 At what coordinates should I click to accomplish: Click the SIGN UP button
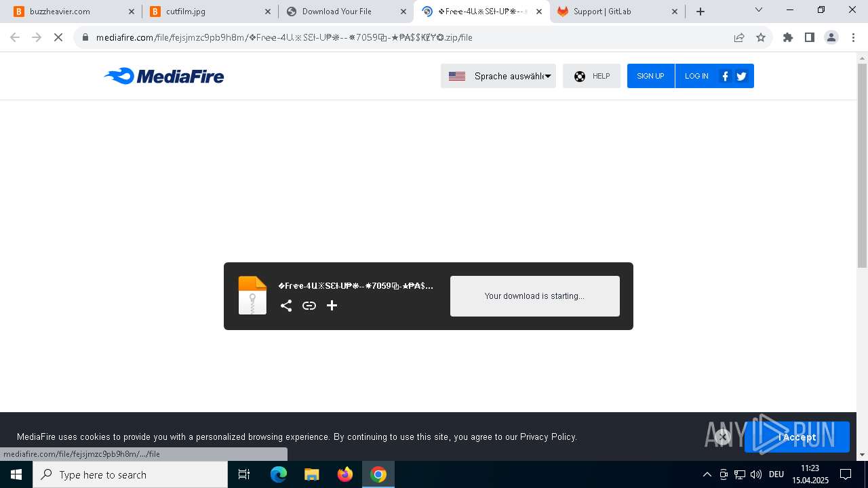click(650, 76)
